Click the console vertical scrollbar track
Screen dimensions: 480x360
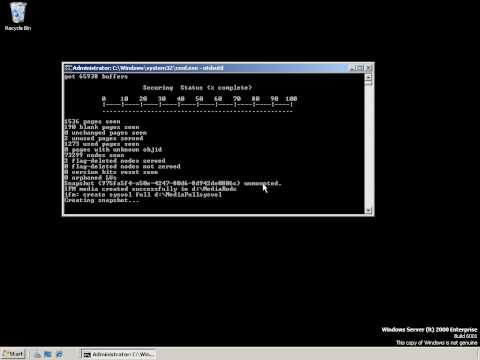click(x=368, y=147)
